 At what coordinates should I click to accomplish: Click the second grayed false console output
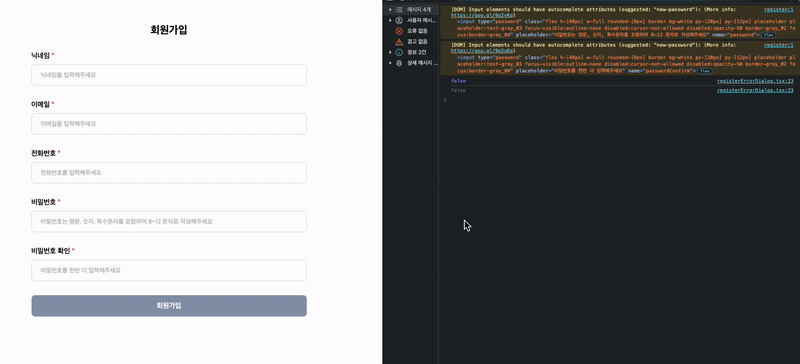click(458, 90)
